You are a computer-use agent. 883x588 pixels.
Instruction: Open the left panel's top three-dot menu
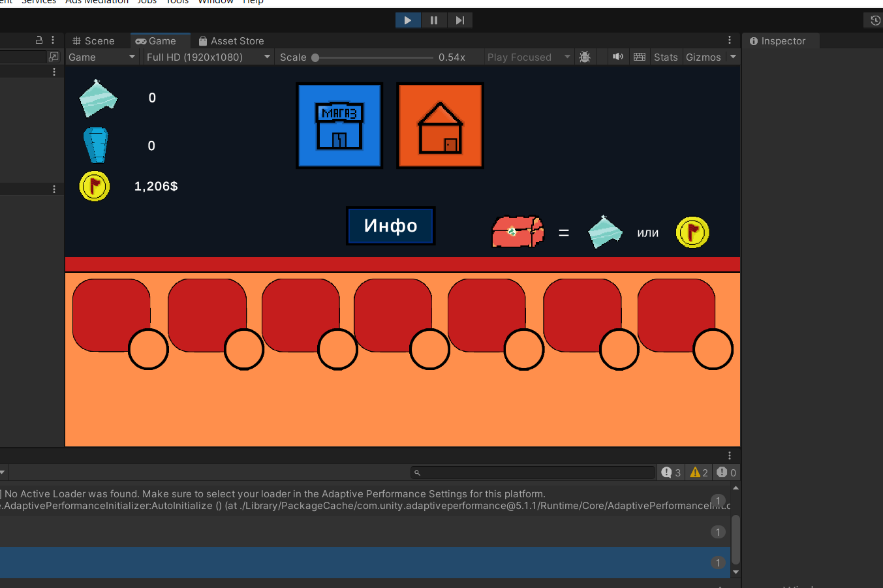point(53,40)
